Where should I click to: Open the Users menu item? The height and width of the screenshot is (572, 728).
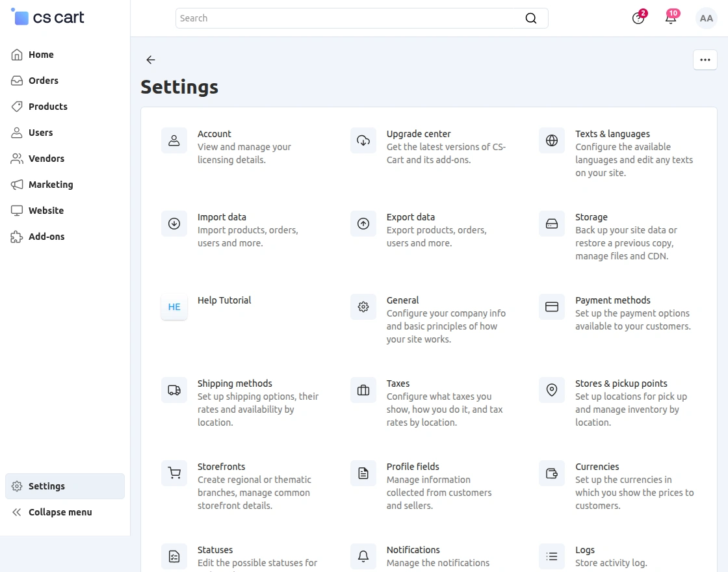click(65, 133)
